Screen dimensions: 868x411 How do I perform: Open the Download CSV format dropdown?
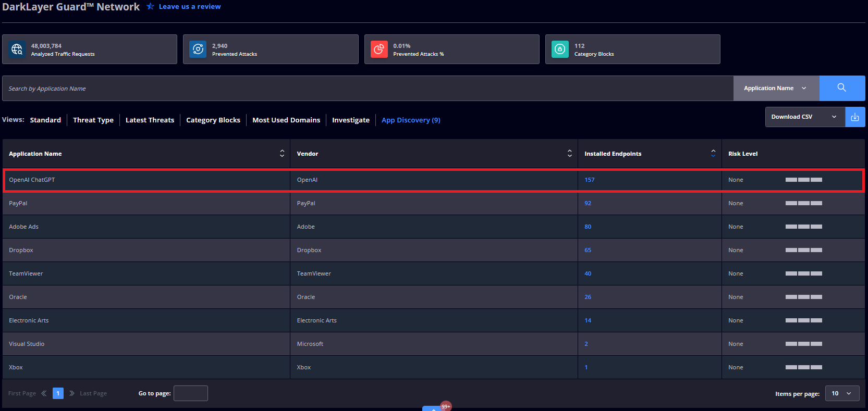pyautogui.click(x=805, y=117)
